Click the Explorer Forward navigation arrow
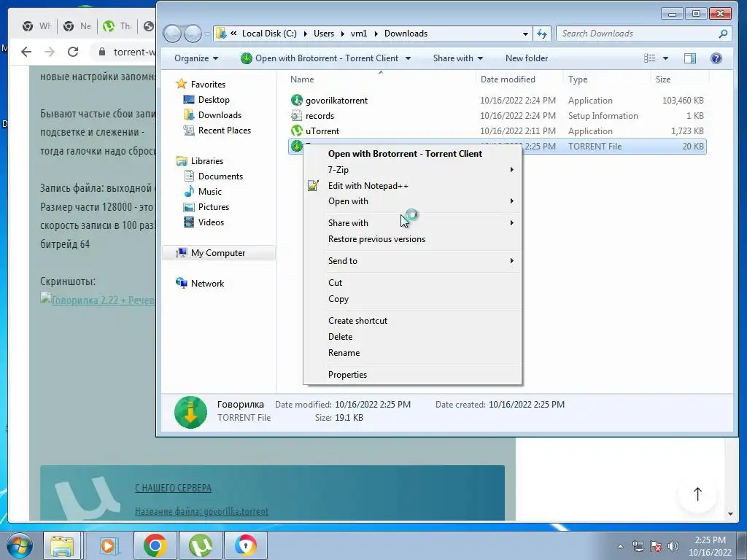747x560 pixels. coord(193,34)
